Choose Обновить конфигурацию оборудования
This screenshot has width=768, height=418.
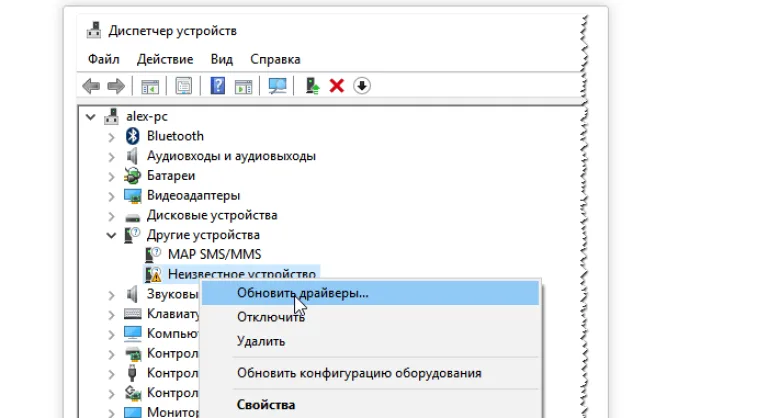click(x=370, y=373)
